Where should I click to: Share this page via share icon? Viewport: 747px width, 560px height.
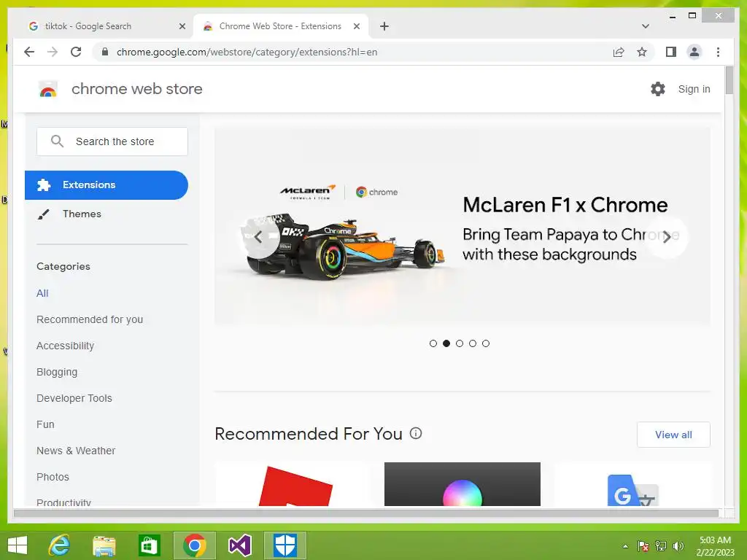click(x=619, y=52)
